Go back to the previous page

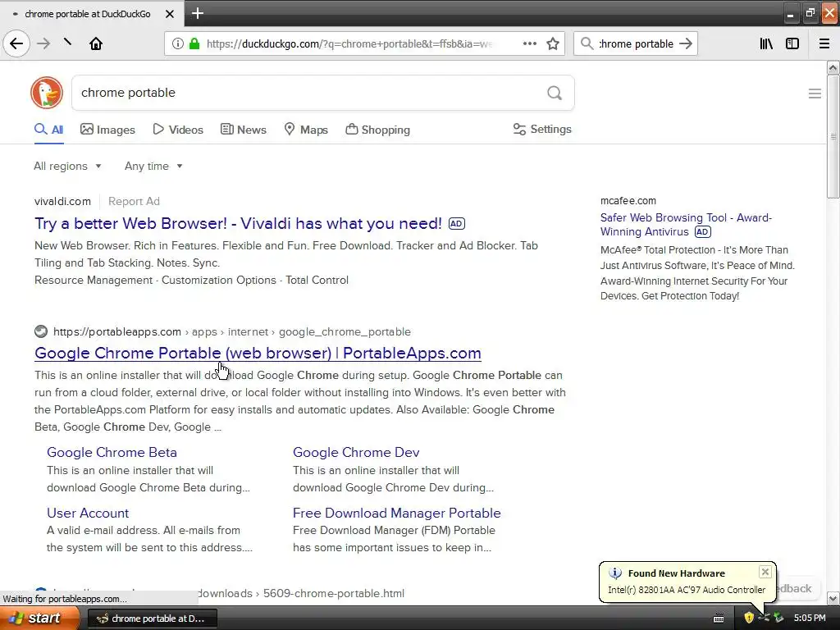(x=16, y=43)
